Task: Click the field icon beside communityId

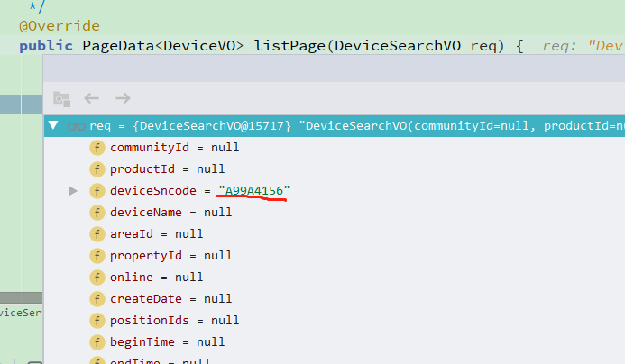Action: click(x=97, y=148)
